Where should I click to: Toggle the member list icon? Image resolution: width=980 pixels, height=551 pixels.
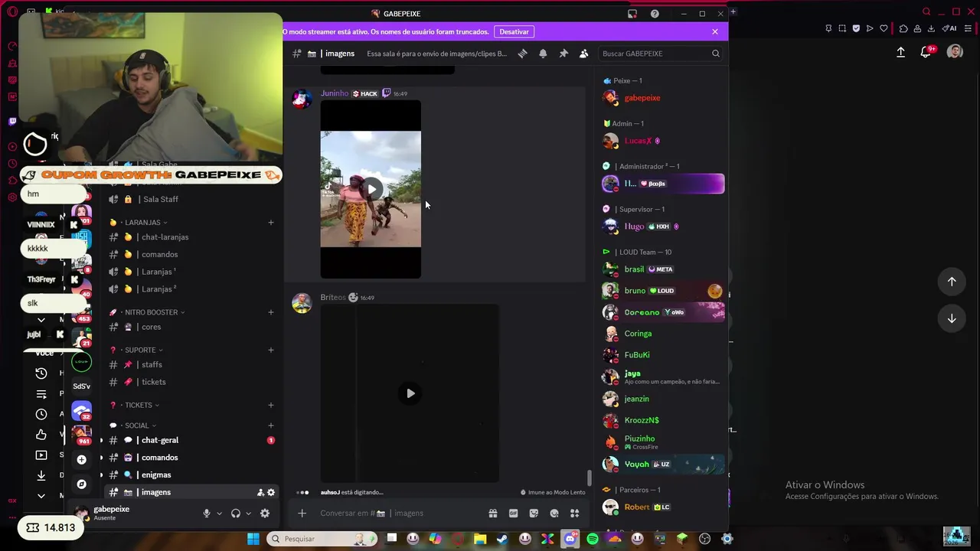pyautogui.click(x=583, y=54)
